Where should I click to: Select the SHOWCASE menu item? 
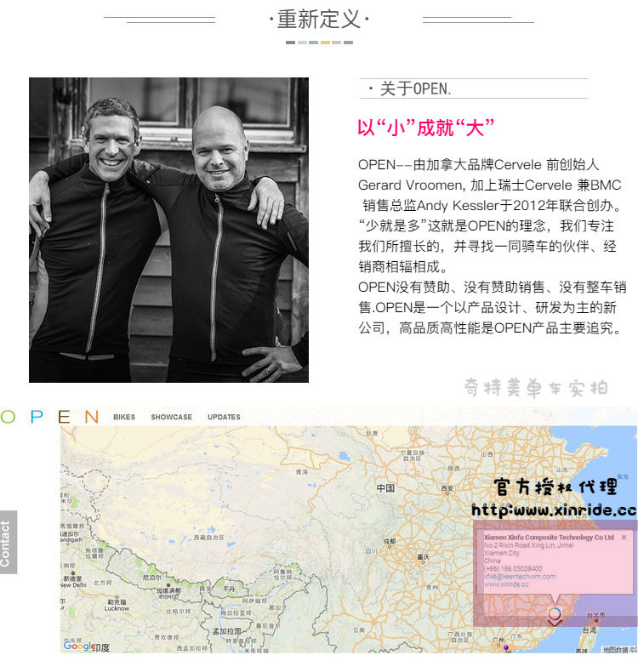point(171,417)
